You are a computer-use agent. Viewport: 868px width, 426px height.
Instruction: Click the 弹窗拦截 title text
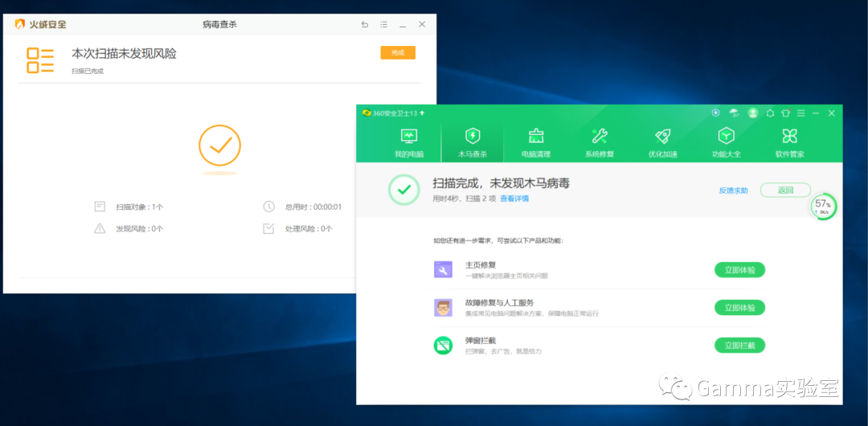click(481, 340)
